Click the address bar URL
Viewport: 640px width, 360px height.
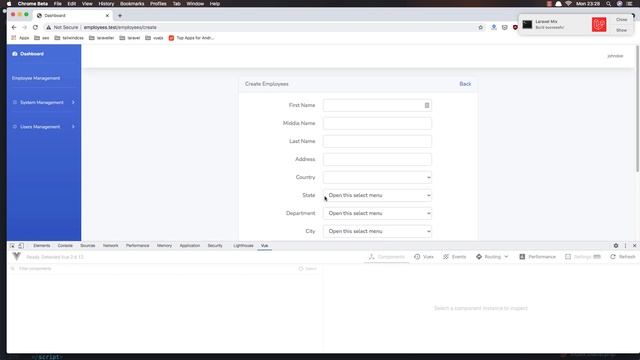coord(120,27)
